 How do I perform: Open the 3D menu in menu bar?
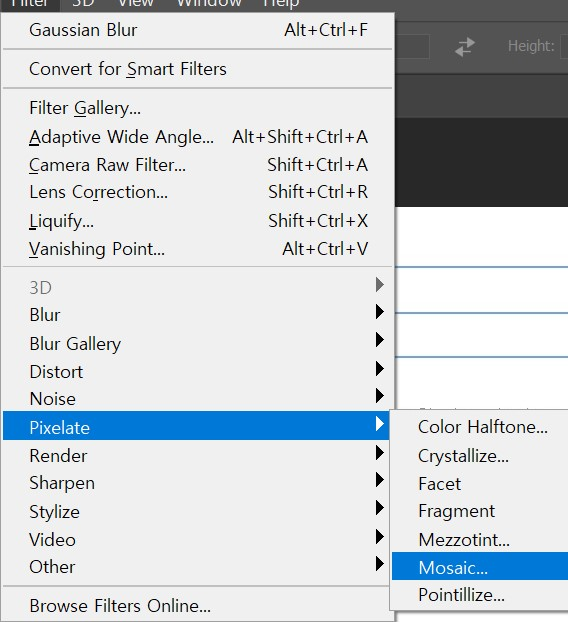83,3
